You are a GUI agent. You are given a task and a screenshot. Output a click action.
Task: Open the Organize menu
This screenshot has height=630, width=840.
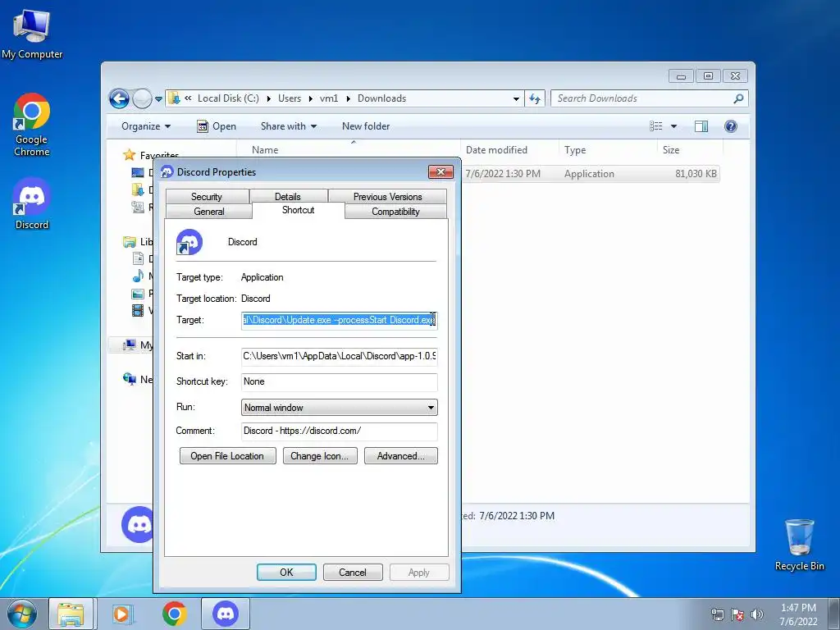click(146, 126)
